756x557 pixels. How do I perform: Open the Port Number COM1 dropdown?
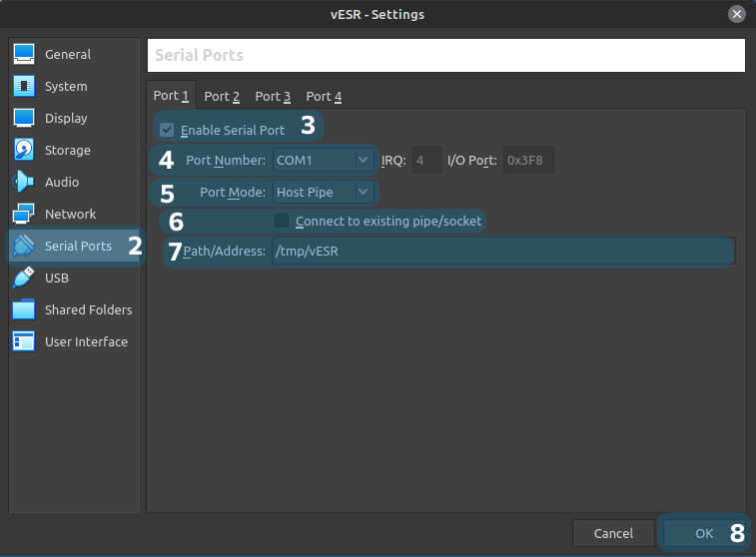(x=322, y=160)
